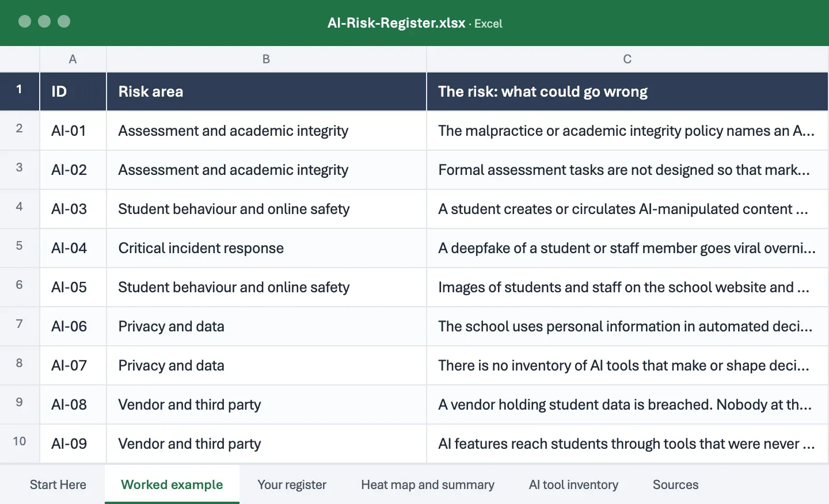Click the AI-09 ID cell
The width and height of the screenshot is (829, 504).
[73, 444]
